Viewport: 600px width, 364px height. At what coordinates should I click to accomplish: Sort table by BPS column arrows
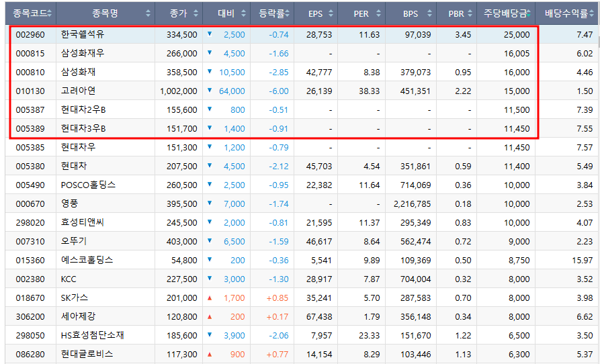pyautogui.click(x=429, y=13)
